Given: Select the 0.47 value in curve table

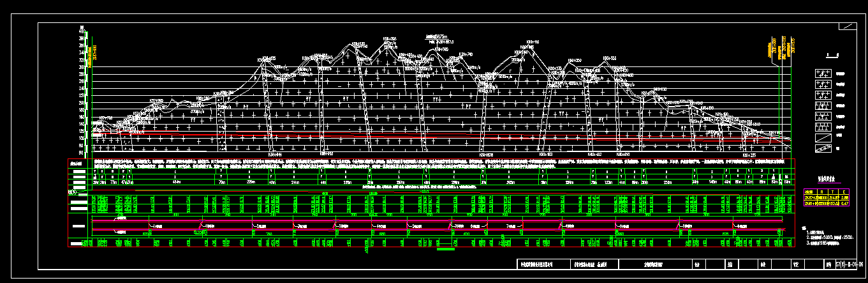Looking at the screenshot, I should pyautogui.click(x=845, y=203).
